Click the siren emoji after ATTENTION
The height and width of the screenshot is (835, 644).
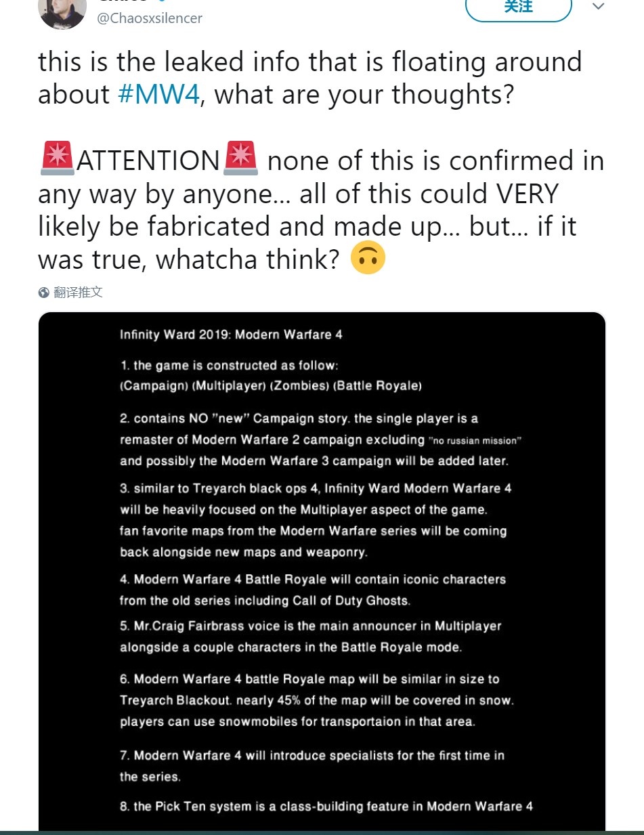(240, 160)
